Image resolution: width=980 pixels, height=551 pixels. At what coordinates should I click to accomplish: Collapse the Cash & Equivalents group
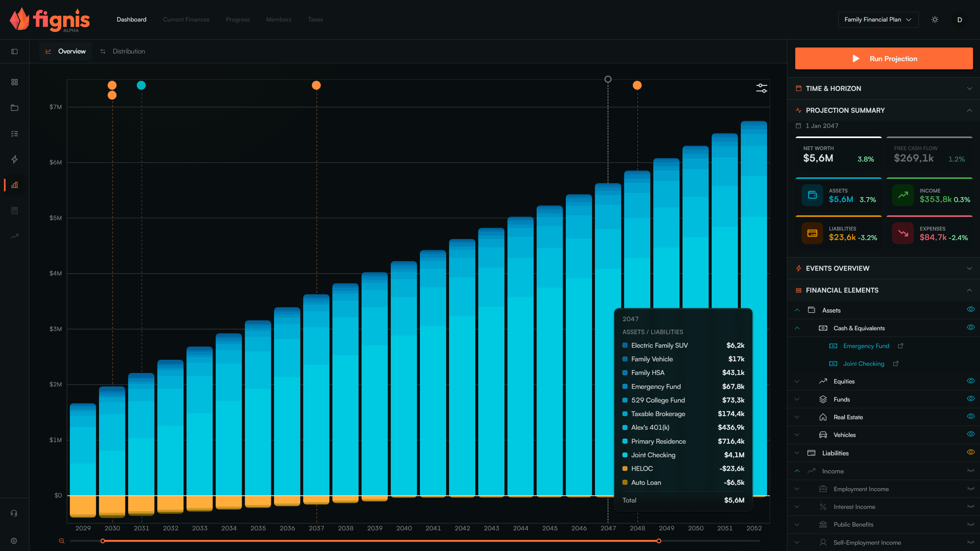click(797, 328)
